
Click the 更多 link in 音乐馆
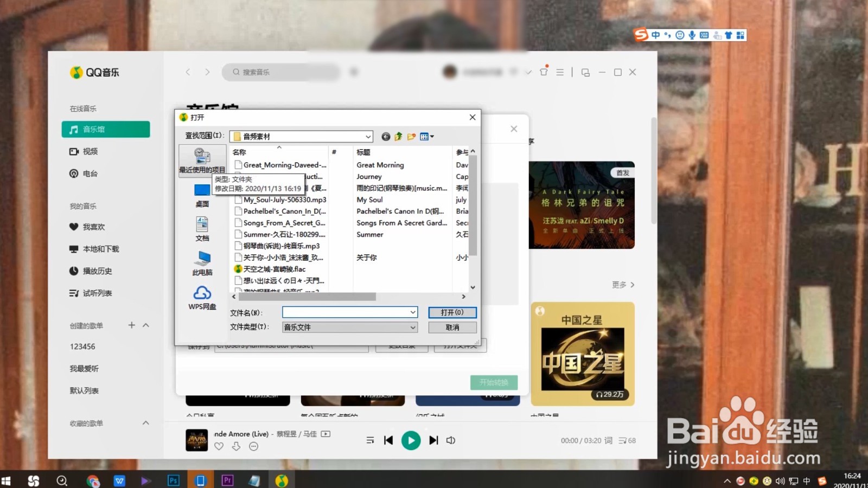click(x=623, y=285)
